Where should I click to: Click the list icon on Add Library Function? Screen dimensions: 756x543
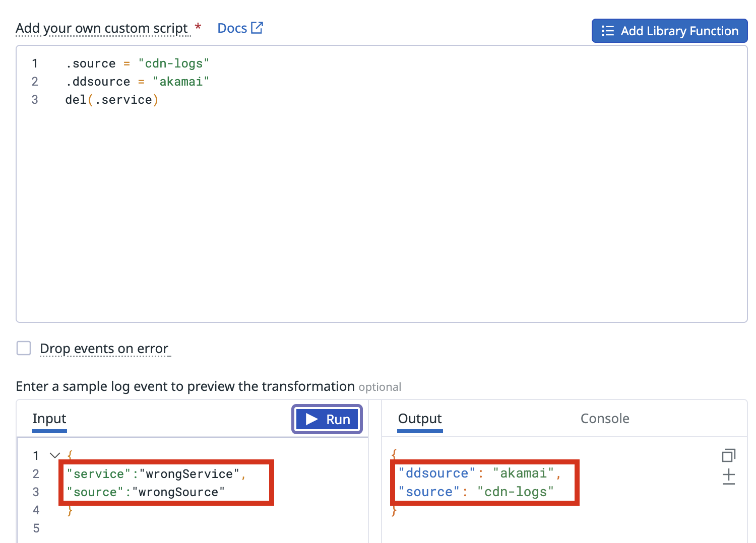607,31
